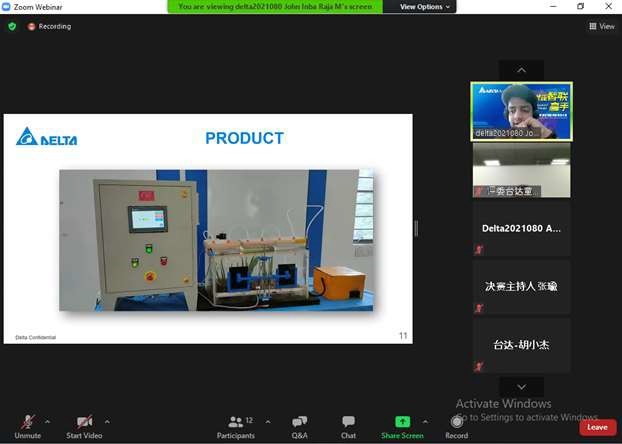Open the Chat panel
This screenshot has height=444, width=622.
[x=348, y=427]
